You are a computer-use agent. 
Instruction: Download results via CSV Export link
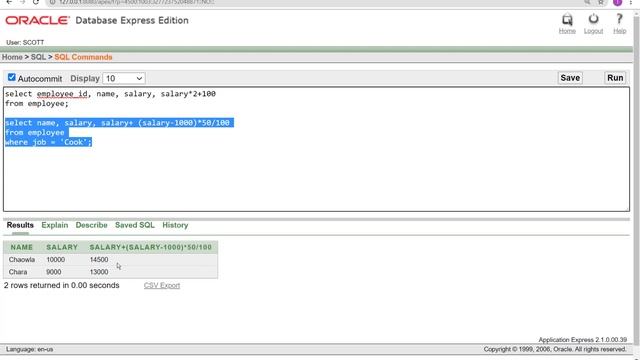click(162, 286)
